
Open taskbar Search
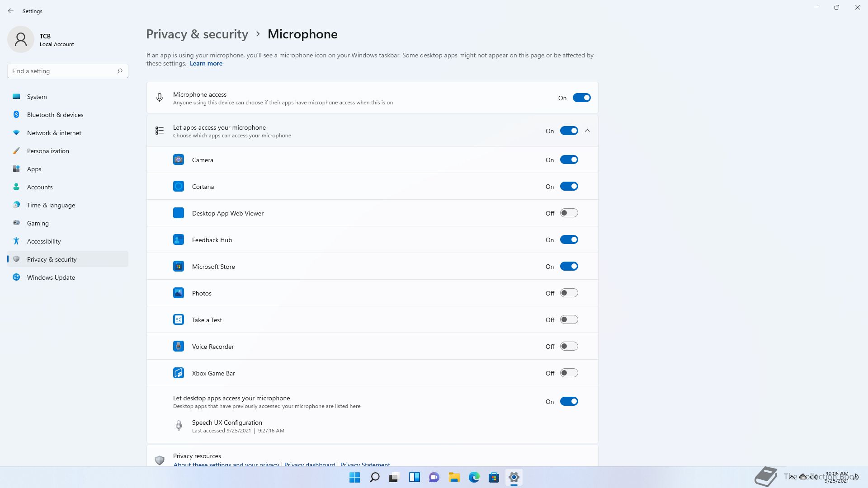(375, 477)
